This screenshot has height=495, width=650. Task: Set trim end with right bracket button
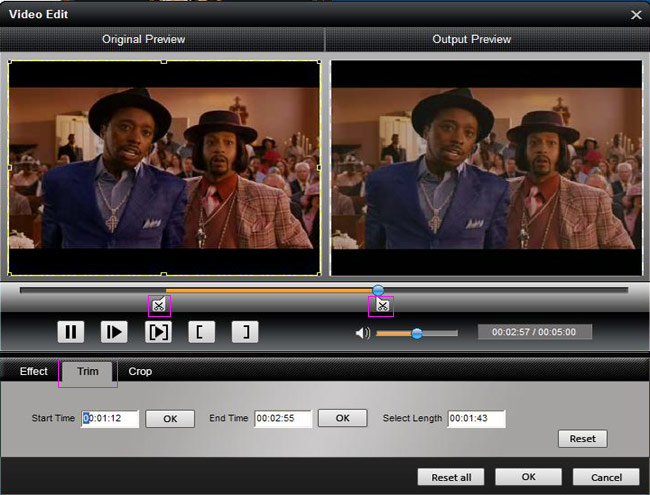click(x=245, y=332)
